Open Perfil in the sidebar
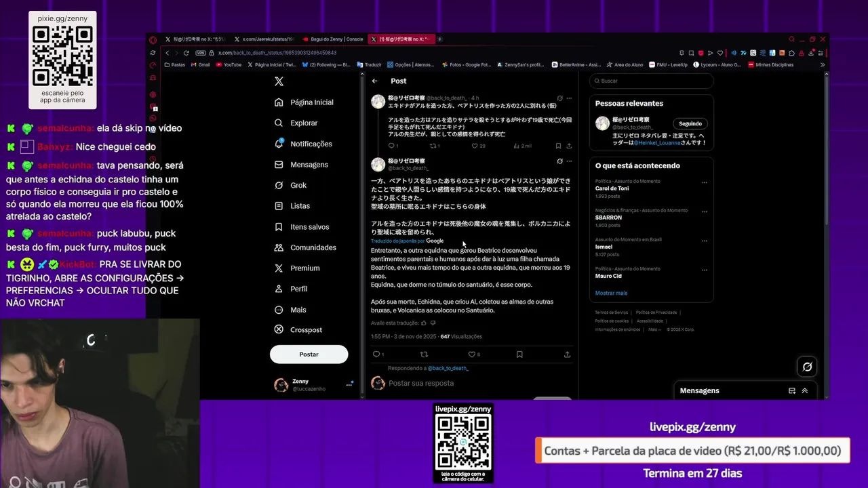 (291, 289)
